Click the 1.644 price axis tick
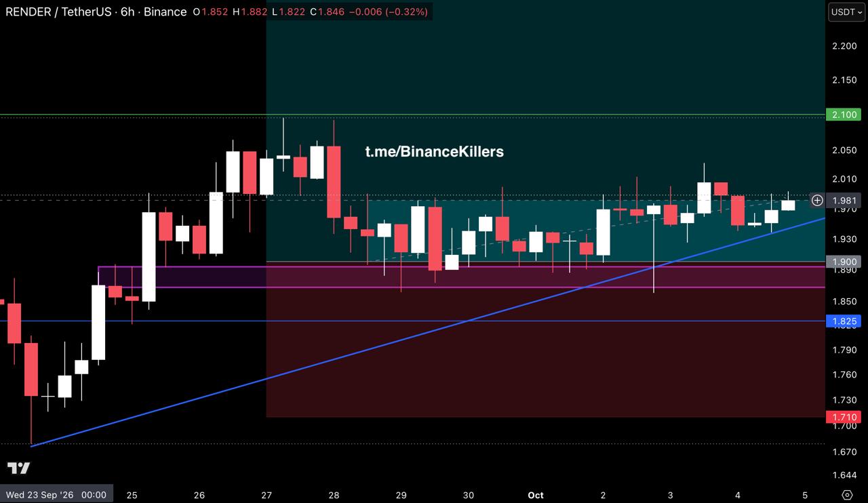The width and height of the screenshot is (868, 503). pos(844,475)
